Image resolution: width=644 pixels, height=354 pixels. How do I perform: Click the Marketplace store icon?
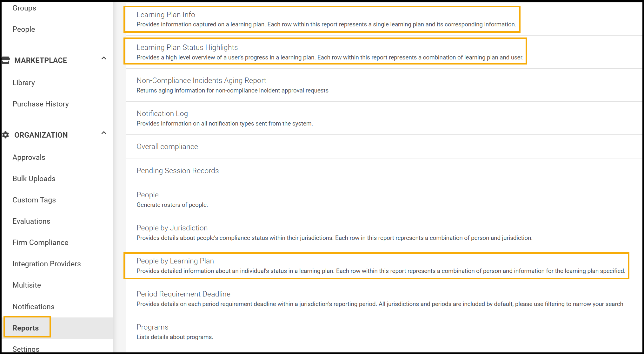click(x=6, y=60)
